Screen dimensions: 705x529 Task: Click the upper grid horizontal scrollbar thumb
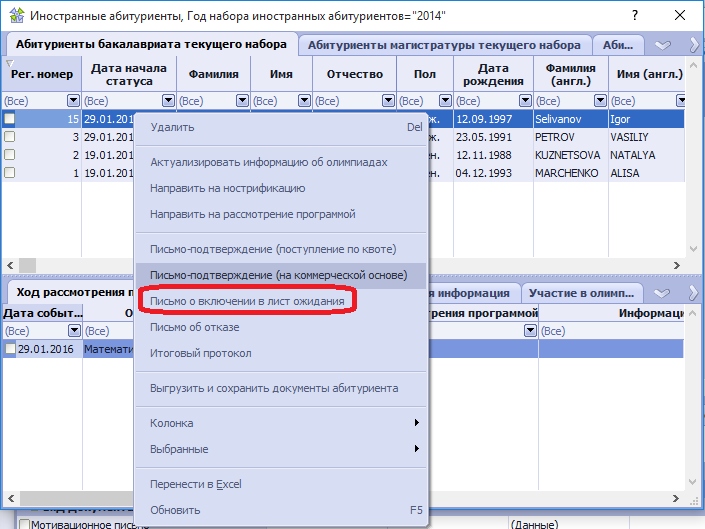27,265
